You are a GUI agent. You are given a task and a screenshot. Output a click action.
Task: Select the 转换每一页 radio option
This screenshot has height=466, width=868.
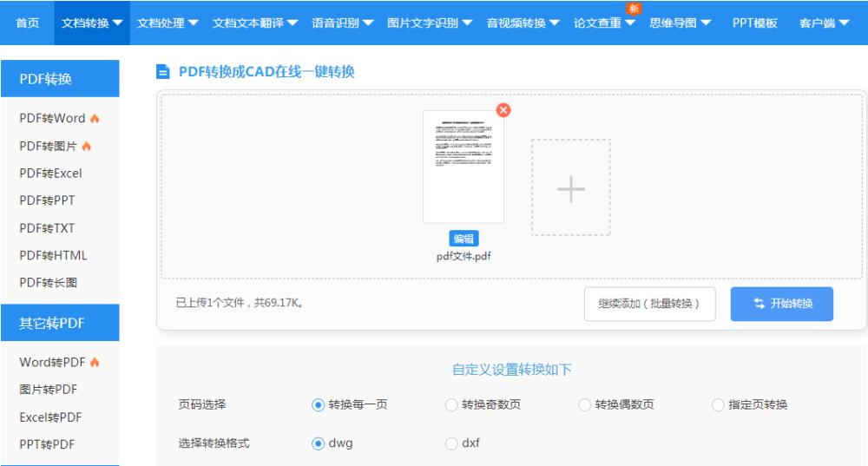pos(318,405)
